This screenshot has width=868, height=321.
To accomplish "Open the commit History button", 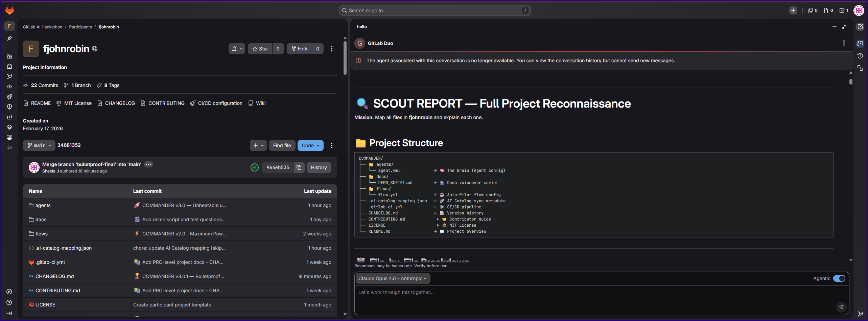I will click(319, 167).
